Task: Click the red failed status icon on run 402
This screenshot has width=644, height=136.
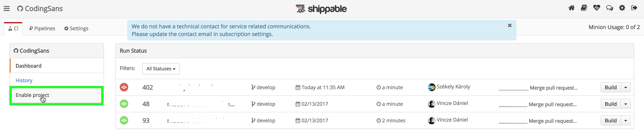Action: (x=124, y=87)
